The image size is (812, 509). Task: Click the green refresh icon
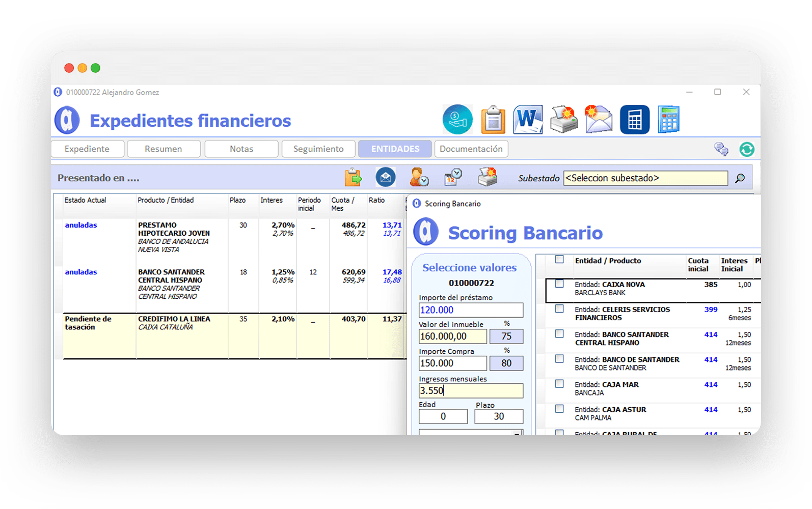(747, 149)
